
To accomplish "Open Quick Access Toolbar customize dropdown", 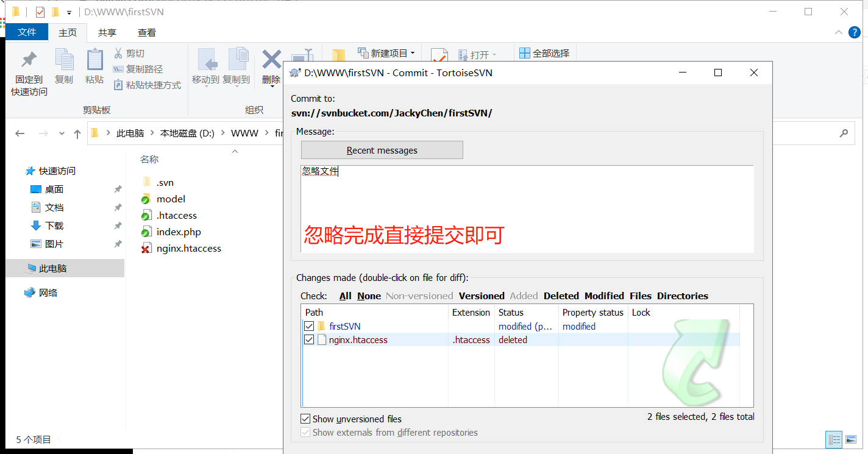I will (69, 12).
